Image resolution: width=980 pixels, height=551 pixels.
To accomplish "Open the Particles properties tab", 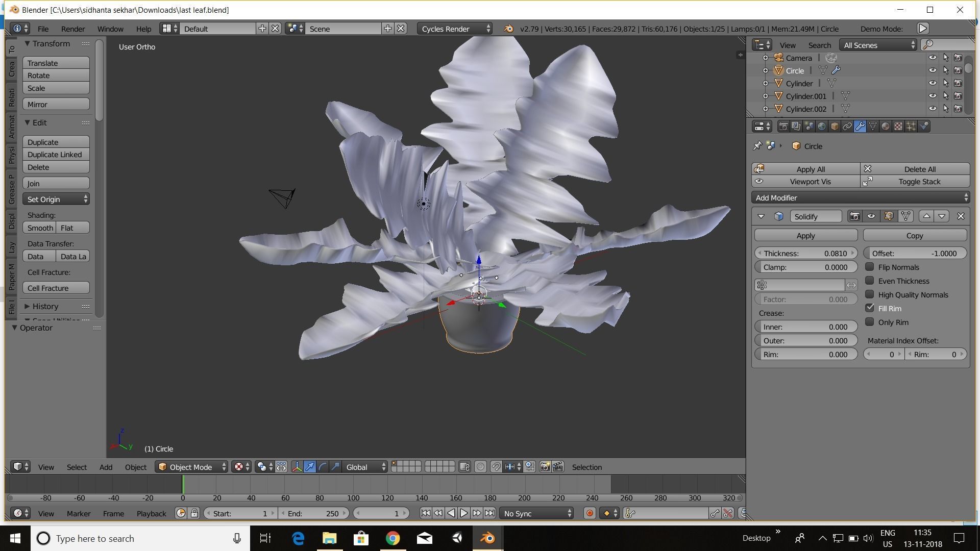I will [x=911, y=127].
